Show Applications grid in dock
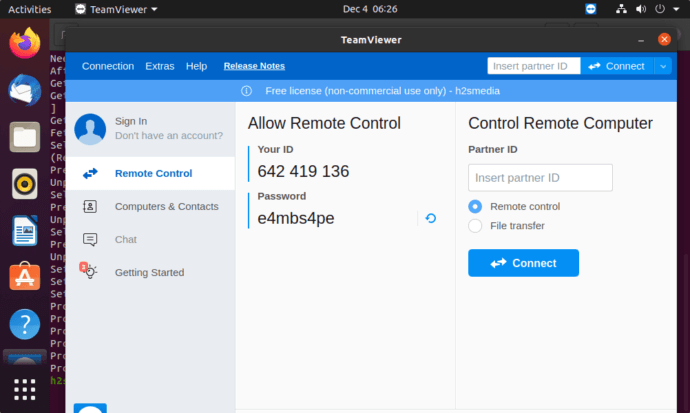Image resolution: width=690 pixels, height=413 pixels. tap(25, 389)
